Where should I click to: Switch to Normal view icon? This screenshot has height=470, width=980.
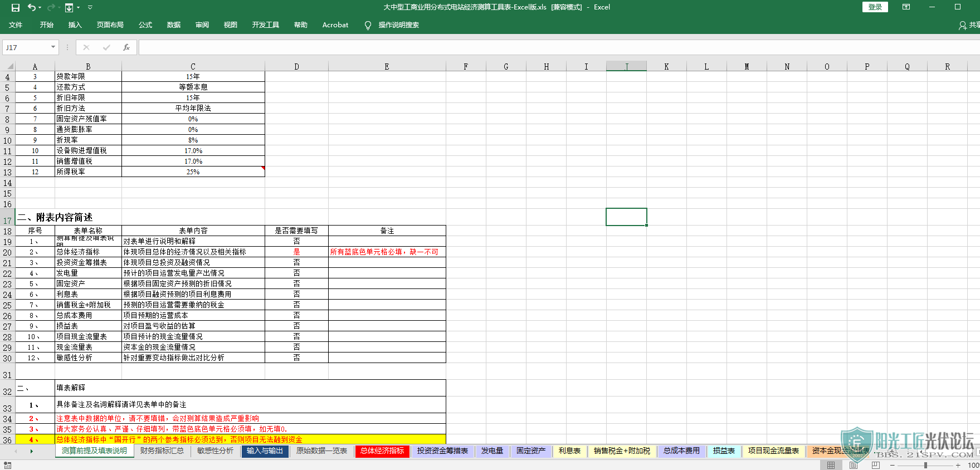[831, 465]
